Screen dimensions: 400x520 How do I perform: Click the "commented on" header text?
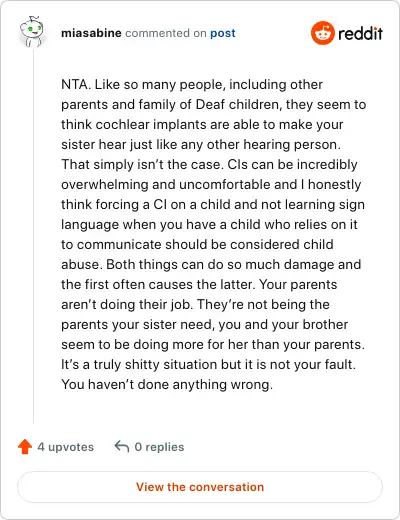coord(166,33)
